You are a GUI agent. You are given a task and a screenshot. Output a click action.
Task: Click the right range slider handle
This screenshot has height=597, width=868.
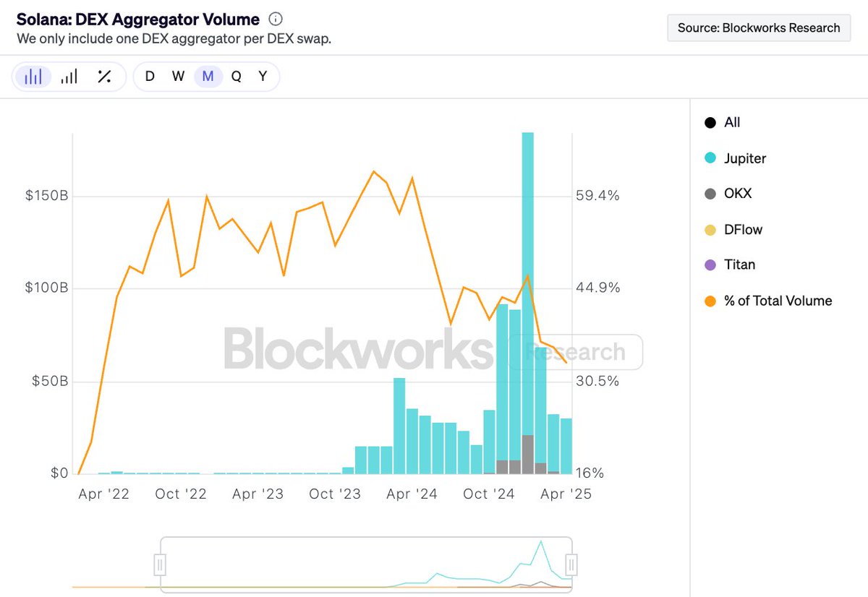571,564
